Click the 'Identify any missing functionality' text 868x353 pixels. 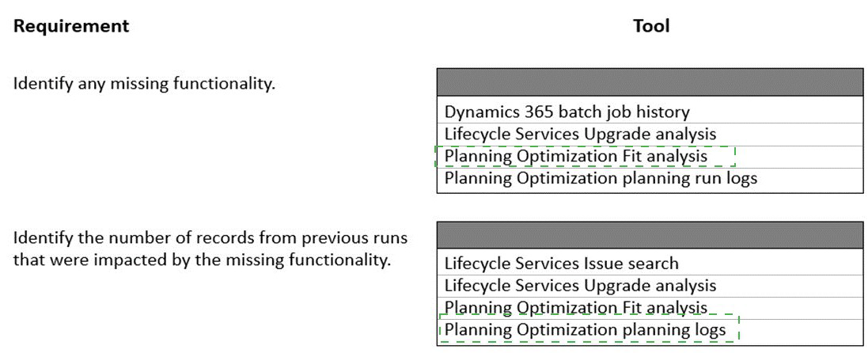click(144, 83)
